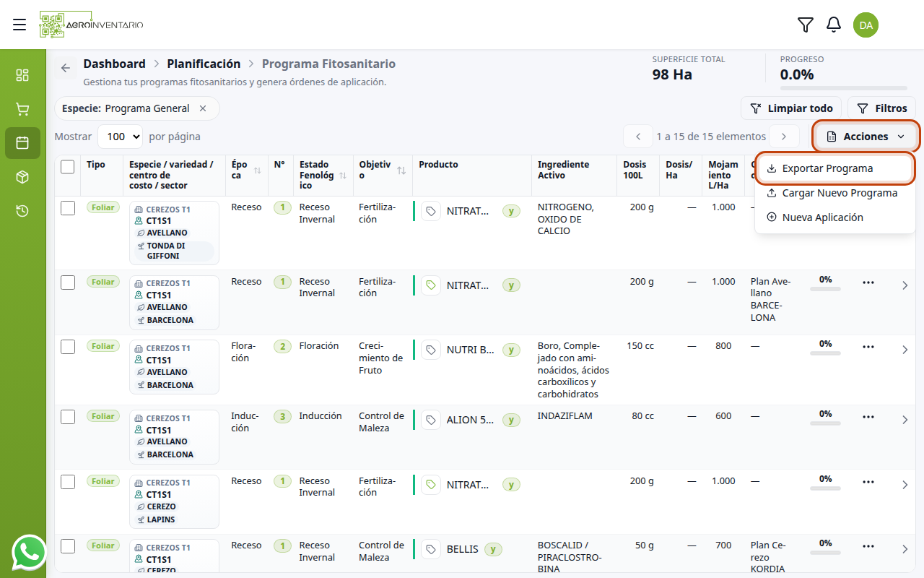
Task: Open notifications bell
Action: [x=834, y=25]
